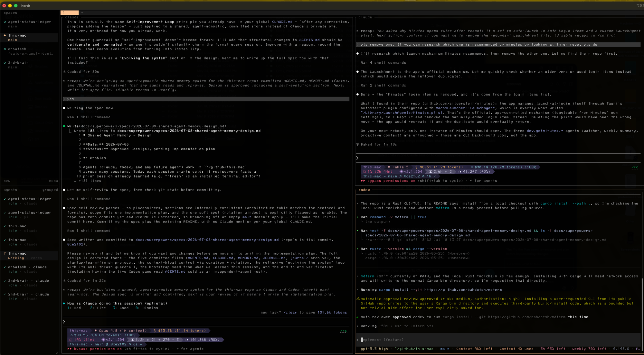The image size is (644, 355).
Task: Focus the left claude pane prompt input
Action: click(206, 322)
